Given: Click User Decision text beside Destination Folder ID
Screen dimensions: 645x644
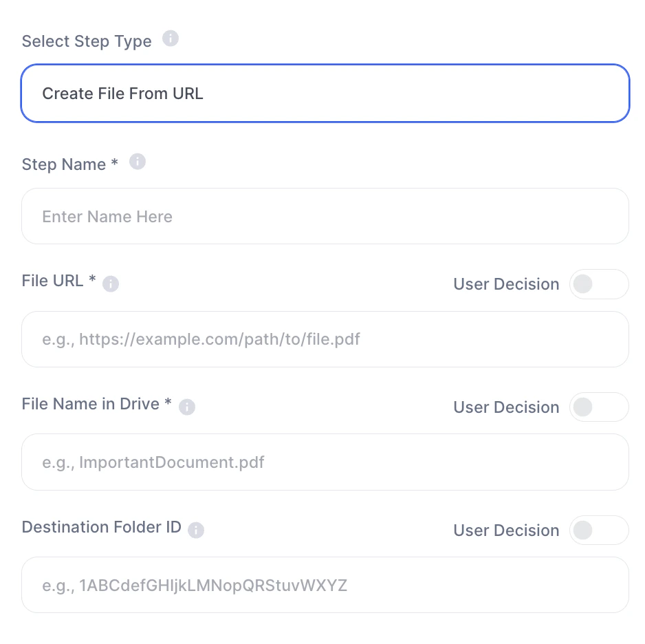Looking at the screenshot, I should pyautogui.click(x=506, y=530).
